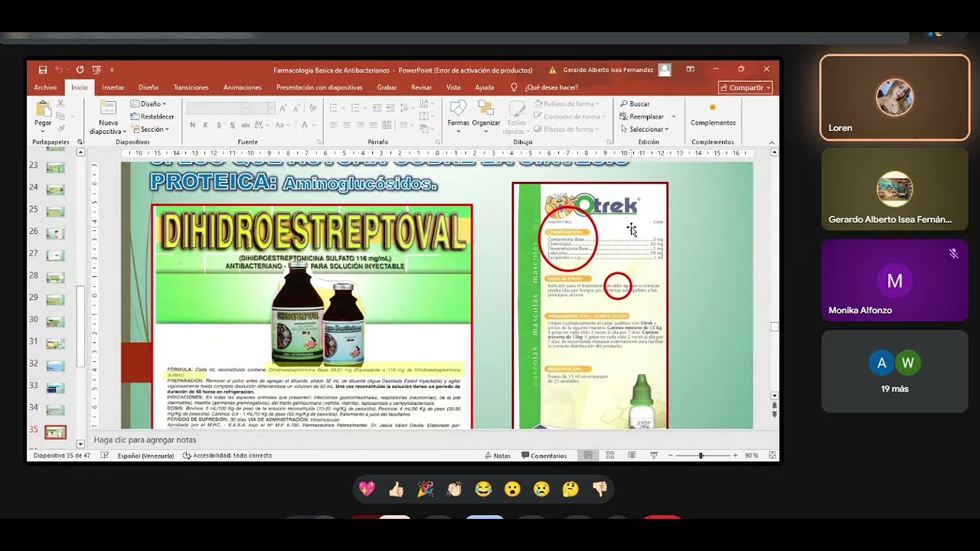
Task: Switch to the Vista tab
Action: tap(453, 87)
